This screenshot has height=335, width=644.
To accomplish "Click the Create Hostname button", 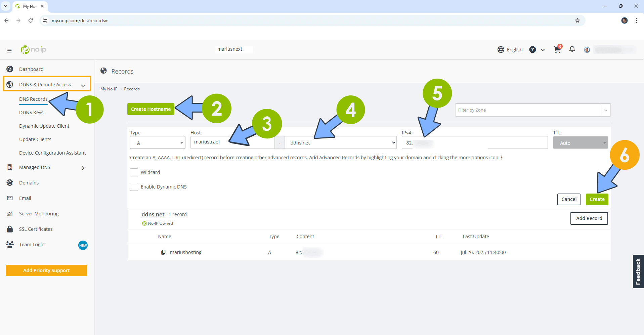I will pyautogui.click(x=151, y=109).
